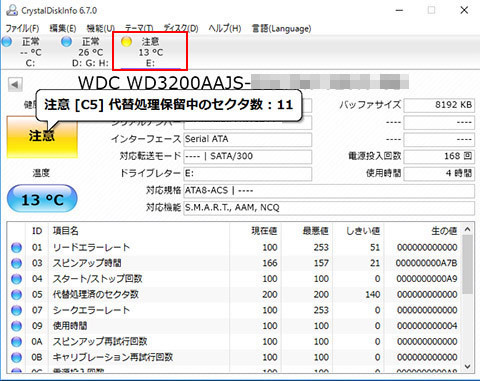Viewport: 480px width, 381px height.
Task: Click the 対応転送モード SATA/300 field
Action: 248,156
